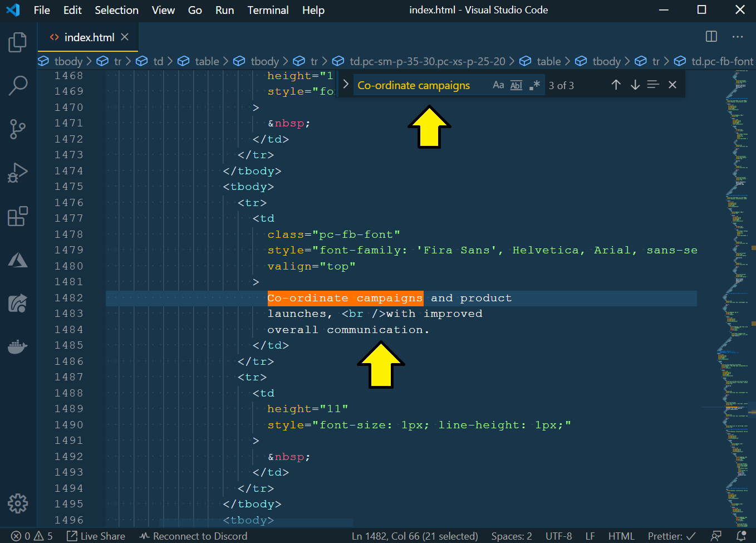
Task: Open the editor More Actions ellipsis
Action: click(x=738, y=37)
